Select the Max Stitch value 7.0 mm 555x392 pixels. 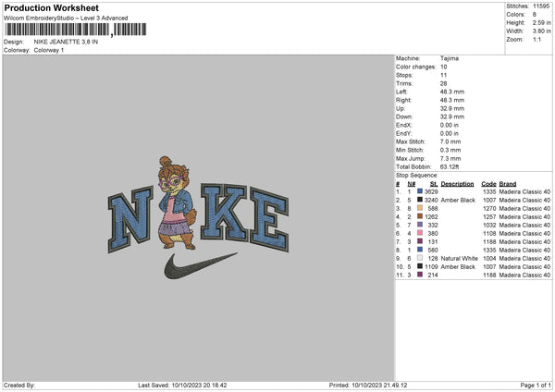click(x=450, y=141)
